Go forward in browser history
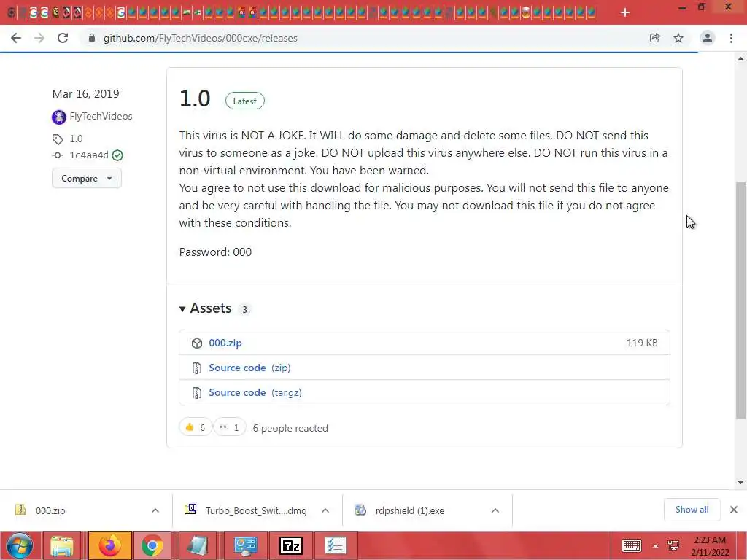This screenshot has width=747, height=560. pyautogui.click(x=39, y=38)
